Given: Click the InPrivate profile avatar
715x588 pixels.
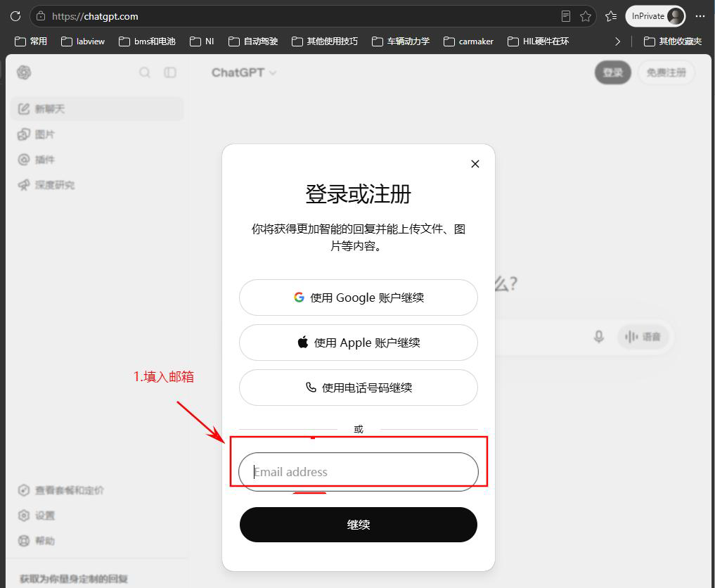Looking at the screenshot, I should 676,16.
